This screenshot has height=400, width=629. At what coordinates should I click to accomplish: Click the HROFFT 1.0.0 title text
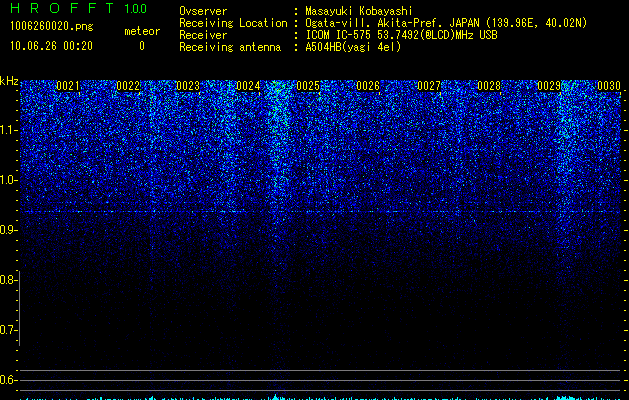coord(78,8)
